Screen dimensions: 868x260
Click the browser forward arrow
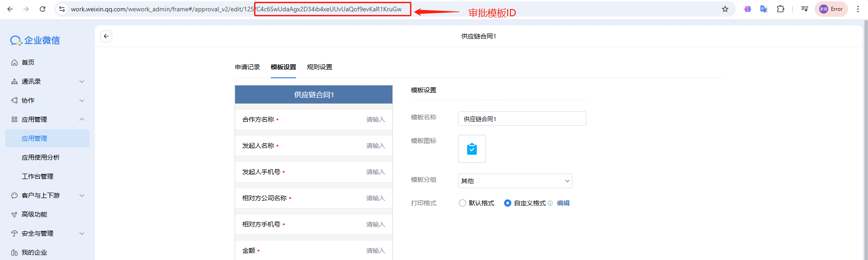pyautogui.click(x=26, y=9)
